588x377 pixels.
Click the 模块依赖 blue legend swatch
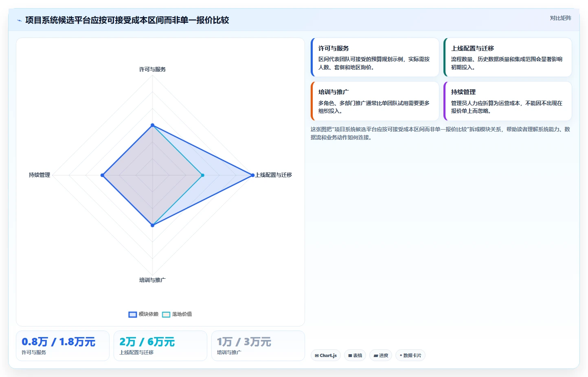coord(133,314)
